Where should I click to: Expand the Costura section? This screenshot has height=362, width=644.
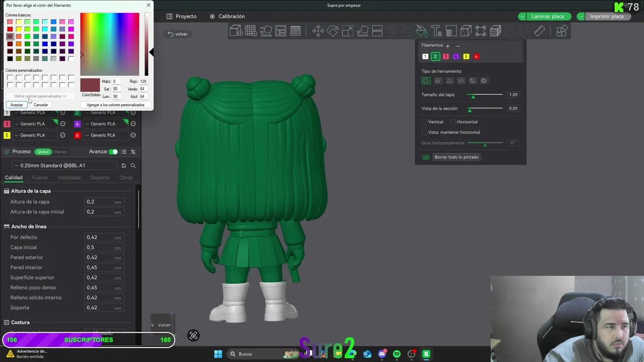[x=20, y=322]
